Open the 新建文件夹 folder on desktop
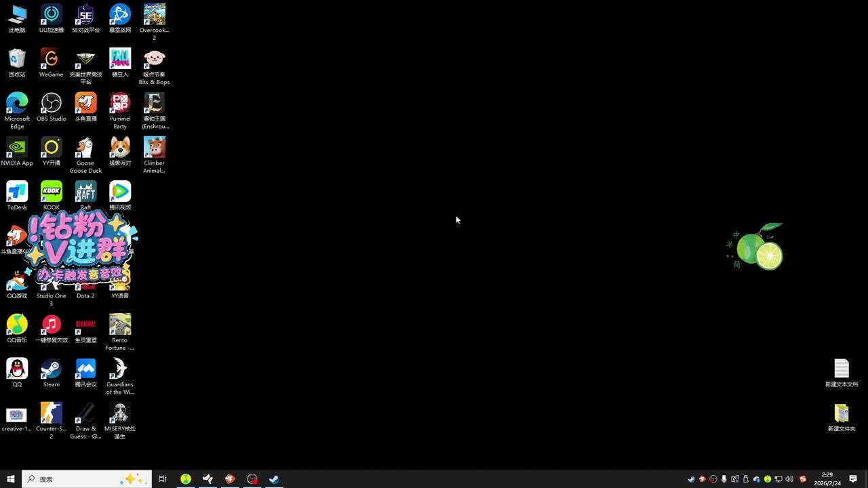The width and height of the screenshot is (868, 488). tap(841, 413)
